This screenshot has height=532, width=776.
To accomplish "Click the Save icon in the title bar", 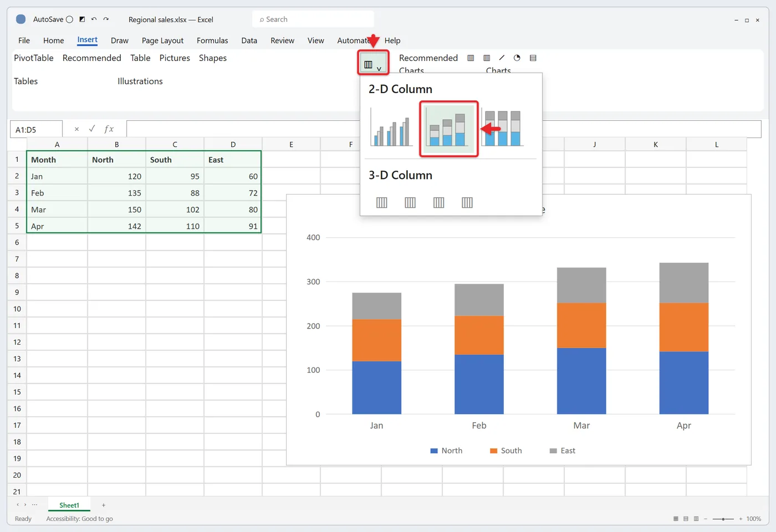I will click(82, 19).
